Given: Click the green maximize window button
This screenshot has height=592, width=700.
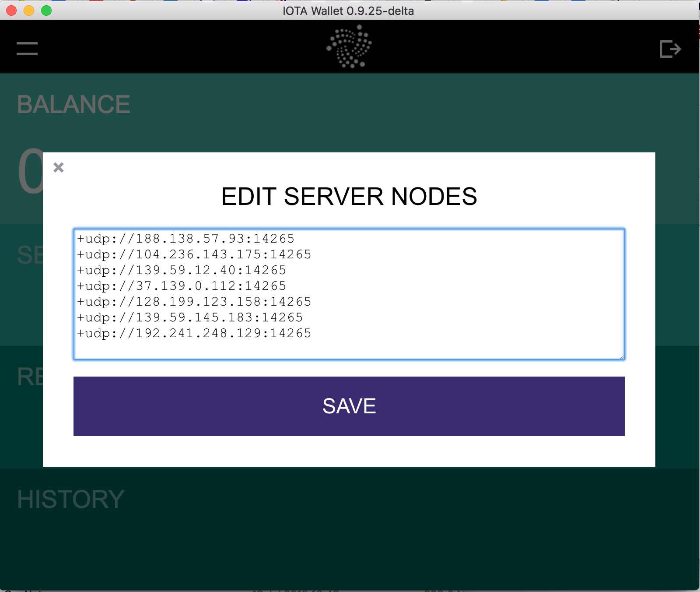Looking at the screenshot, I should click(46, 11).
